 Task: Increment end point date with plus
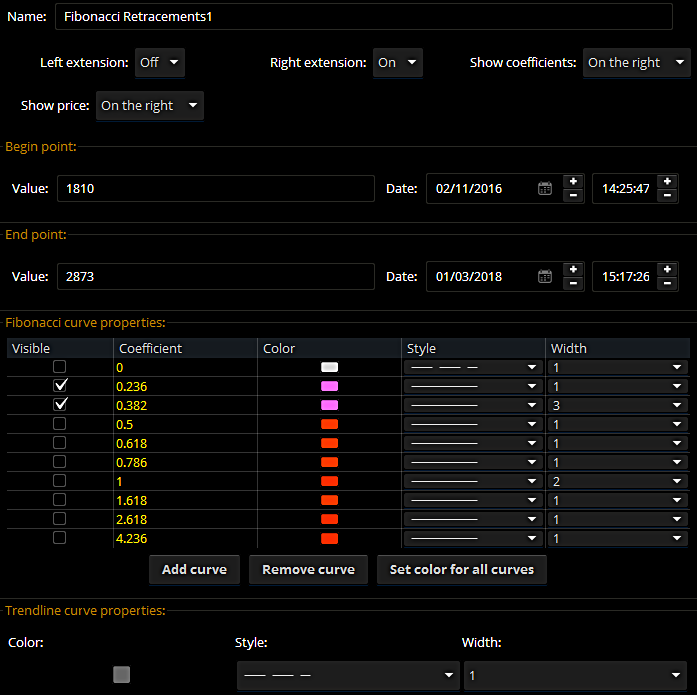(573, 269)
